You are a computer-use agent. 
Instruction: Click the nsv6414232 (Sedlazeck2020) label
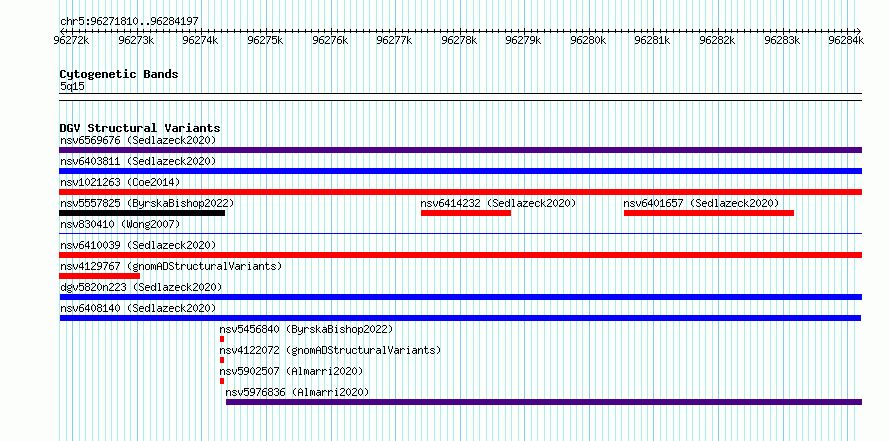coord(498,203)
